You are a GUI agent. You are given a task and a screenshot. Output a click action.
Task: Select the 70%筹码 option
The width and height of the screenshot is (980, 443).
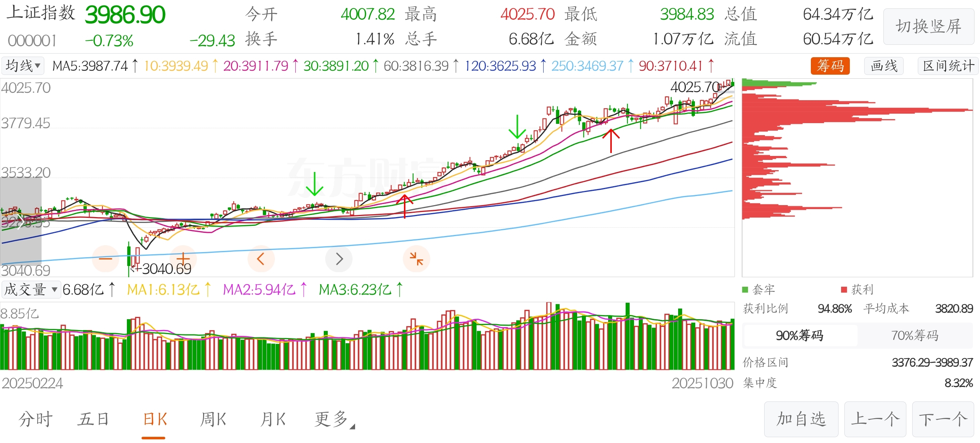pyautogui.click(x=915, y=336)
